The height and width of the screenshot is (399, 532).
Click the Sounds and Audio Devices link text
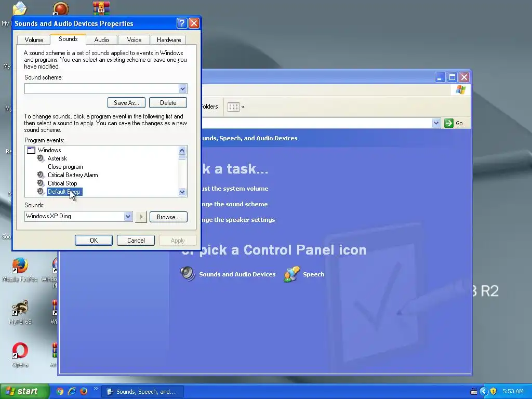pyautogui.click(x=237, y=274)
